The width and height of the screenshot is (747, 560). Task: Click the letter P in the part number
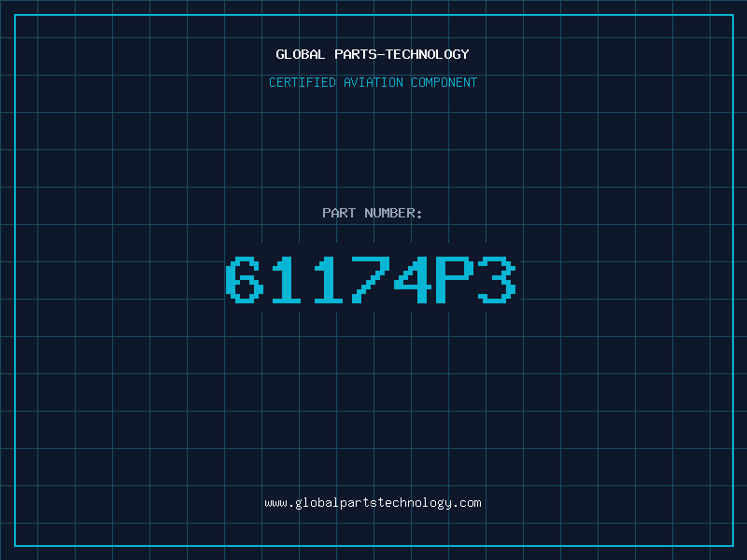[455, 280]
